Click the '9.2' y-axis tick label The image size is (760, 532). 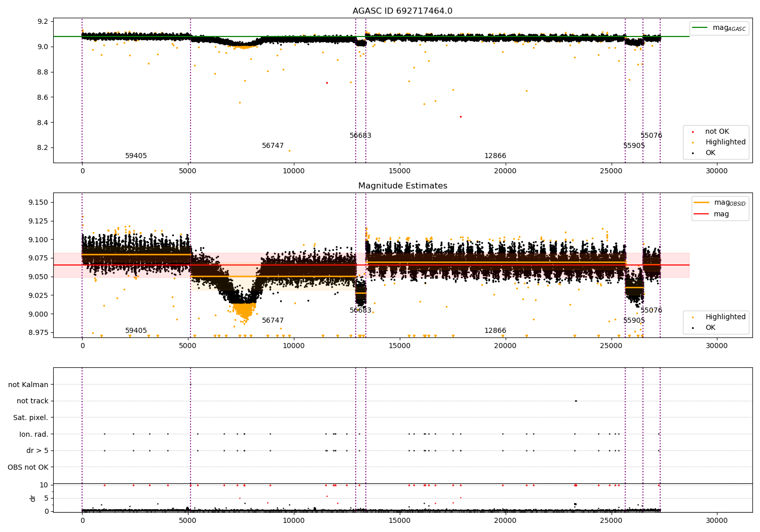44,22
